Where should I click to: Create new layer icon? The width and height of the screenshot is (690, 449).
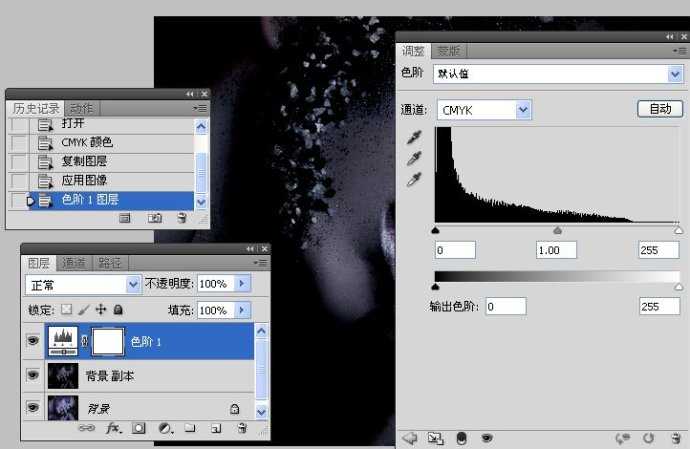pyautogui.click(x=216, y=428)
